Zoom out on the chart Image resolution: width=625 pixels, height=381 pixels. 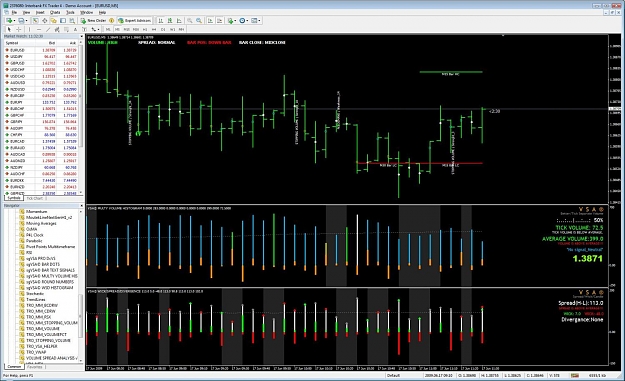(x=199, y=20)
